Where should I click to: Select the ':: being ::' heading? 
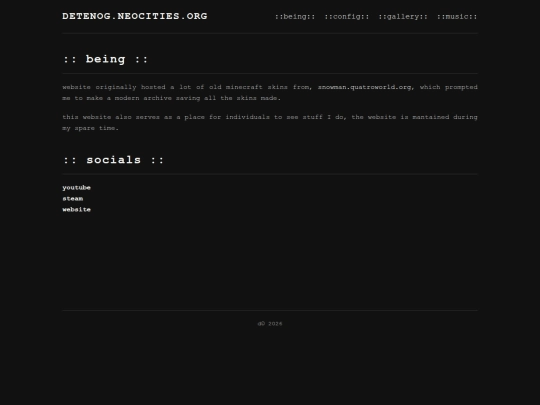coord(105,59)
